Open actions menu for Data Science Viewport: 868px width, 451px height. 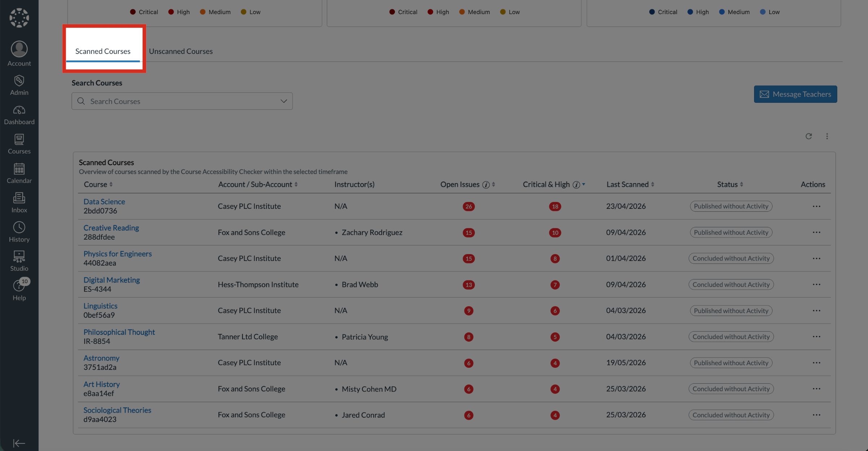pyautogui.click(x=816, y=206)
